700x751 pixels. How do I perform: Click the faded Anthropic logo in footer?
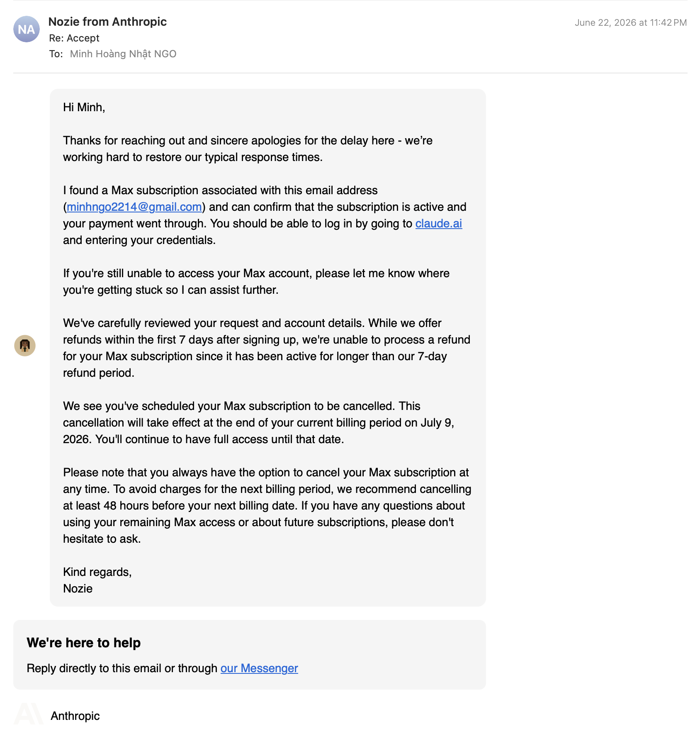tap(28, 714)
